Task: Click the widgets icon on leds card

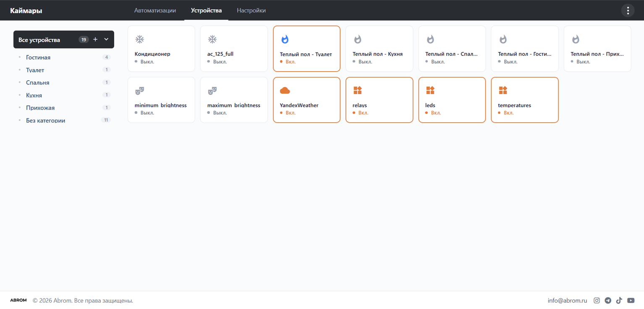Action: [x=430, y=90]
